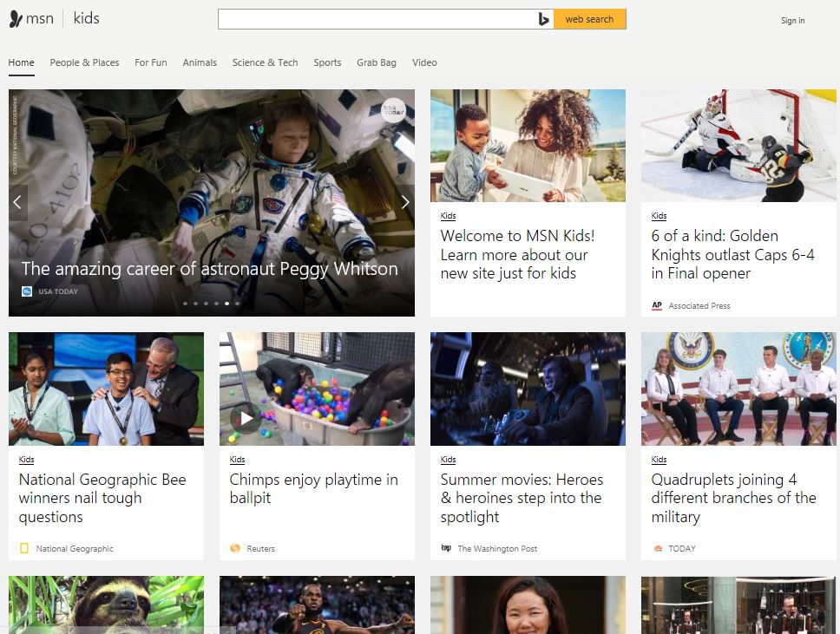Open the Animals tab

point(200,62)
